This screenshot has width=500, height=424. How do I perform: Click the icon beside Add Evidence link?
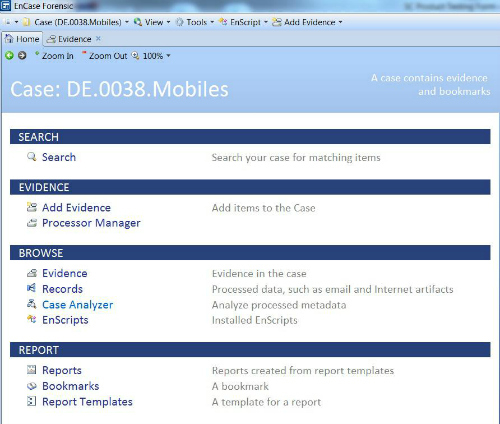pos(32,207)
